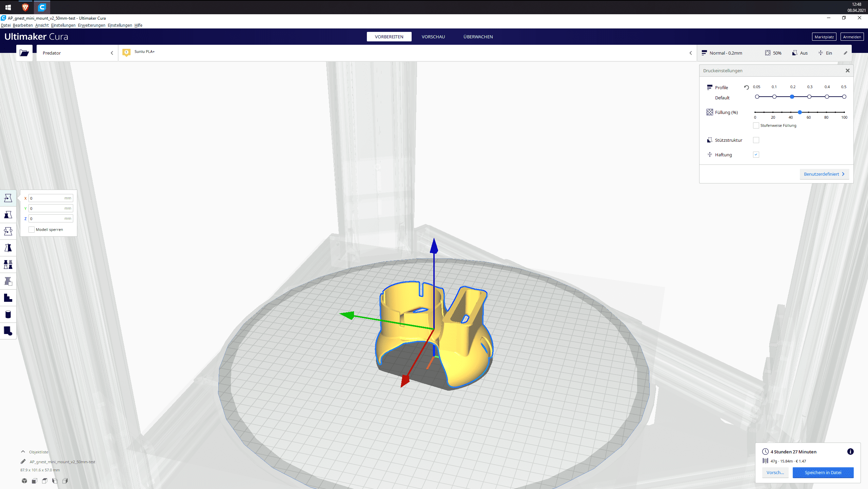868x489 pixels.
Task: Collapse the Objektliste panel
Action: click(23, 452)
